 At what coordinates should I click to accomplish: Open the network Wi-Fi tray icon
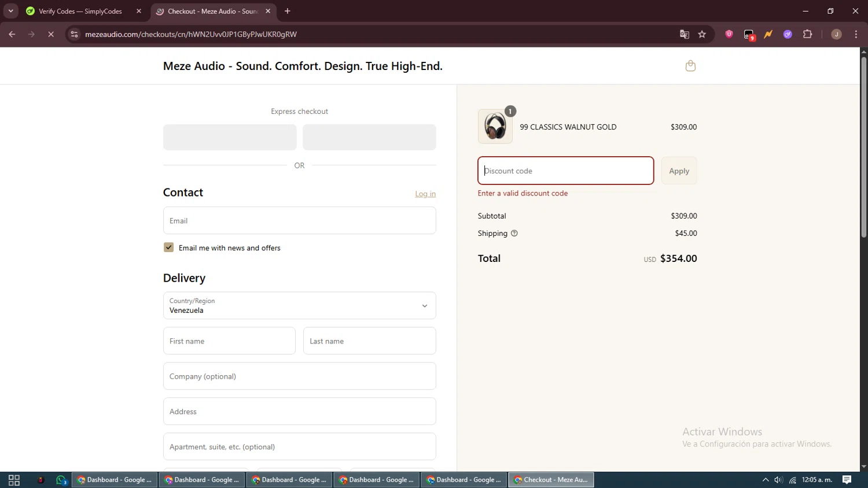click(x=793, y=480)
